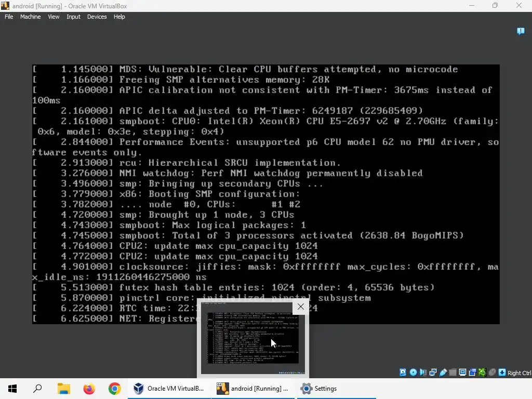Click the VirtualBox icon in title bar
Screen dimensions: 532x399
tap(5, 6)
